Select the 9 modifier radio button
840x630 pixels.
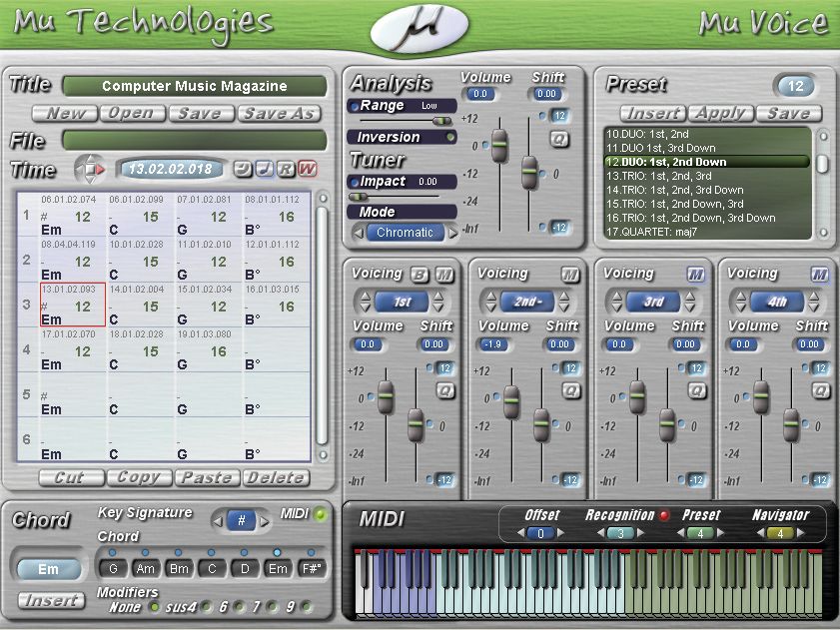pyautogui.click(x=307, y=607)
